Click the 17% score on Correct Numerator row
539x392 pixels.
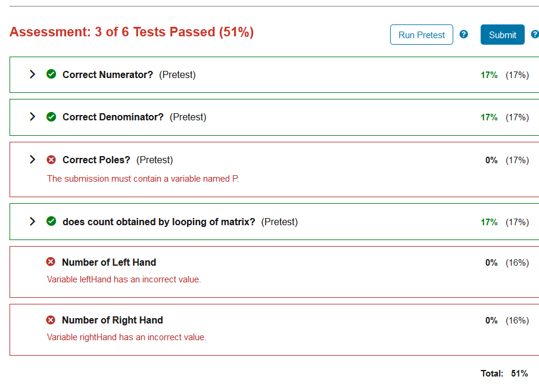click(x=489, y=74)
